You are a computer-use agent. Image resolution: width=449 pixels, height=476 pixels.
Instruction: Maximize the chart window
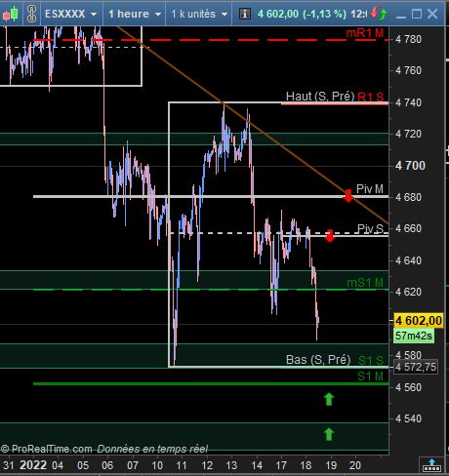417,14
